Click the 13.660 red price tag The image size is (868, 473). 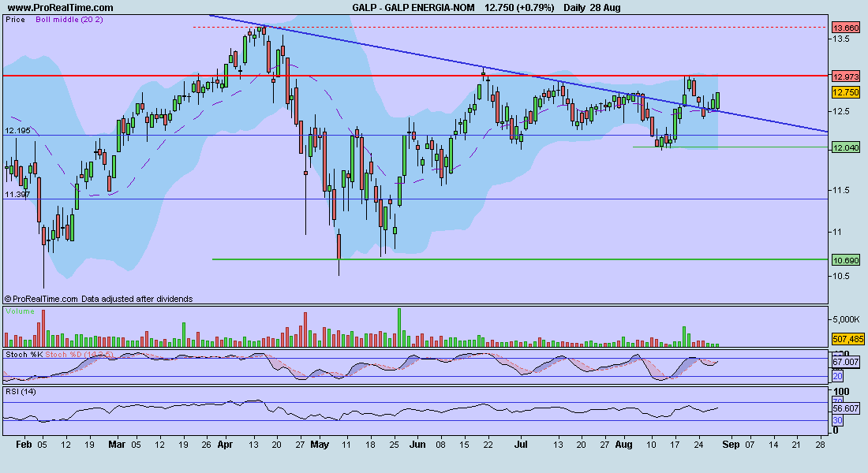coord(846,28)
